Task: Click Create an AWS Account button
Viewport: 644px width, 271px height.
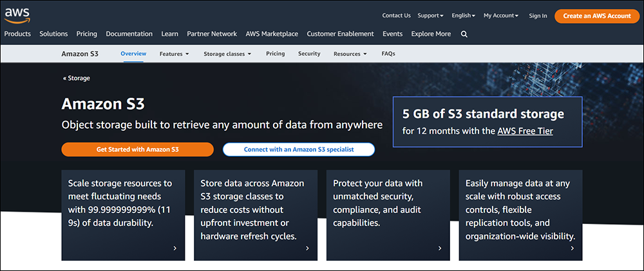Action: pos(597,16)
